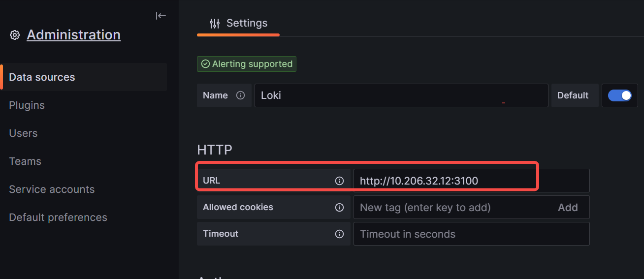Focus the Timeout in seconds field
The width and height of the screenshot is (644, 279).
pyautogui.click(x=471, y=234)
